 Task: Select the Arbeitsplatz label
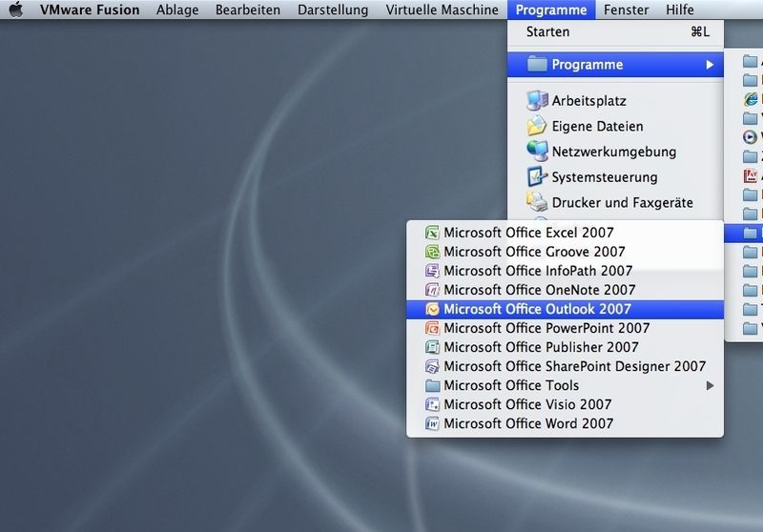pos(588,101)
